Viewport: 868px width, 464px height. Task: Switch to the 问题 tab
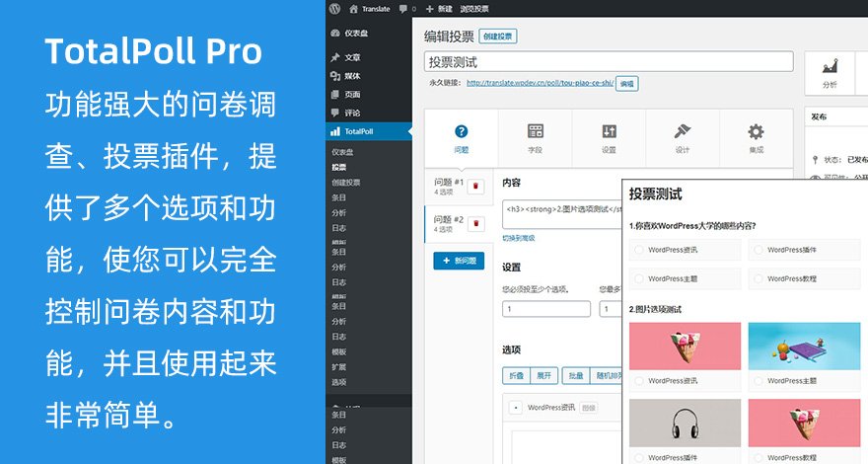462,138
